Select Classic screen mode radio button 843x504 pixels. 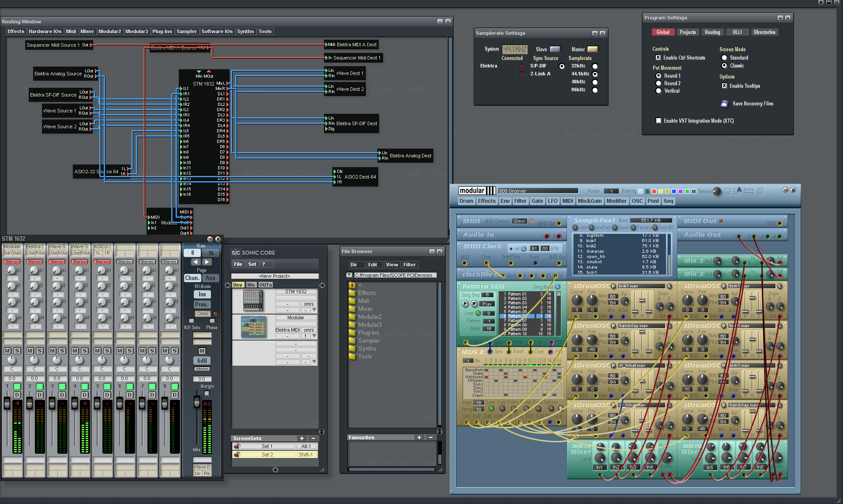724,66
